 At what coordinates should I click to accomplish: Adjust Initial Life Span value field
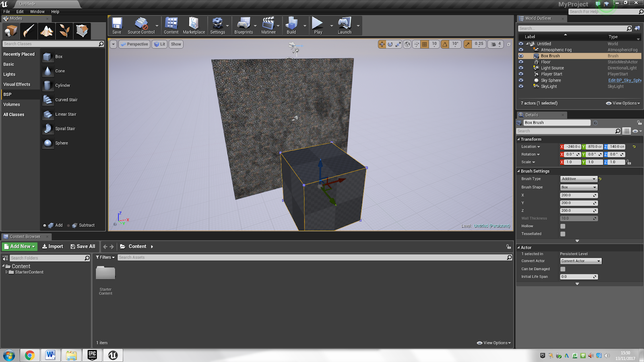click(579, 277)
